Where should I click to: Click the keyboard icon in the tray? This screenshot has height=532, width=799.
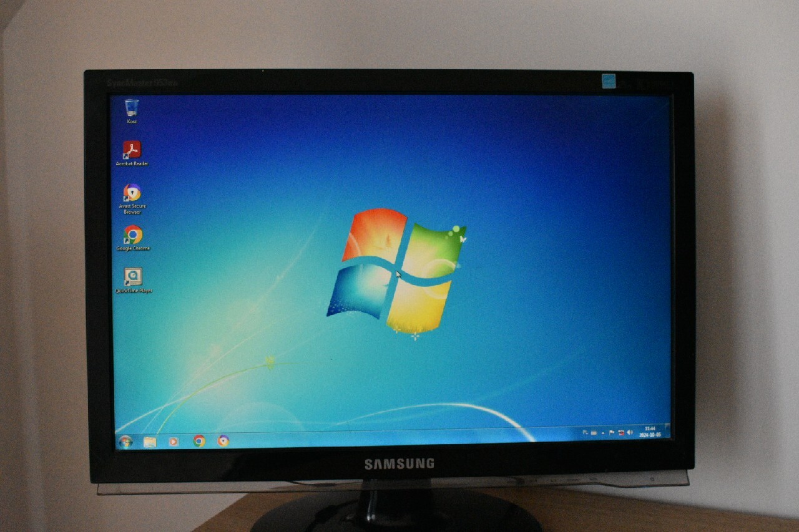pyautogui.click(x=594, y=433)
